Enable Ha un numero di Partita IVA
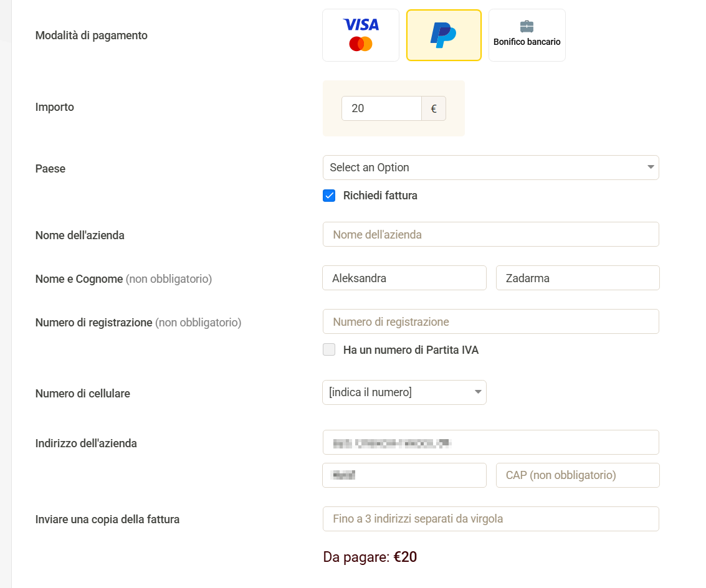 click(x=329, y=350)
